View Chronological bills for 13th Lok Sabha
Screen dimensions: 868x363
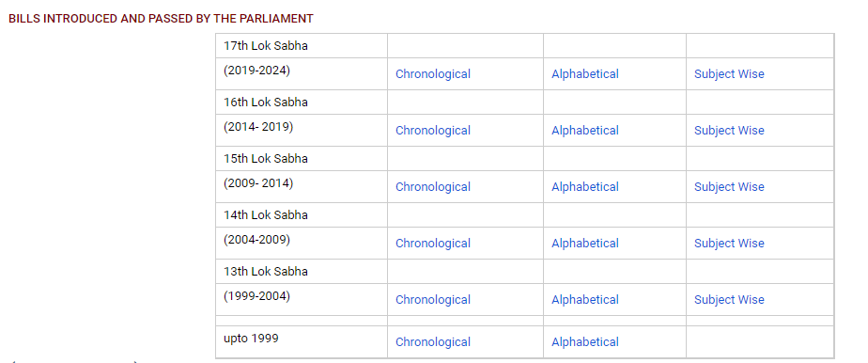click(x=433, y=300)
